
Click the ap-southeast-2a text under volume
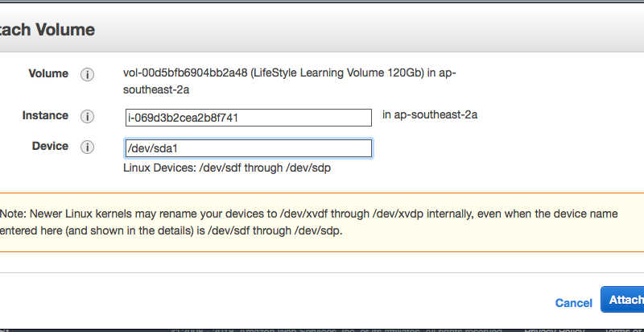click(x=156, y=90)
